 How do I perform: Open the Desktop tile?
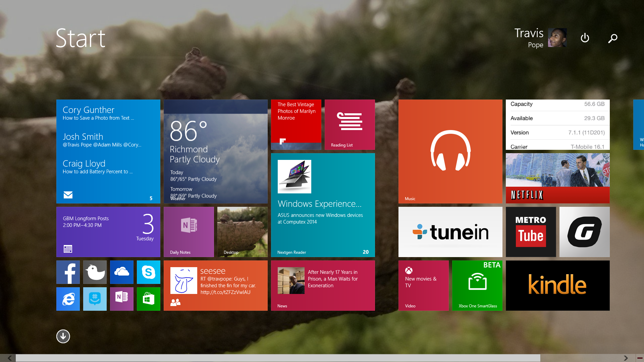click(243, 232)
